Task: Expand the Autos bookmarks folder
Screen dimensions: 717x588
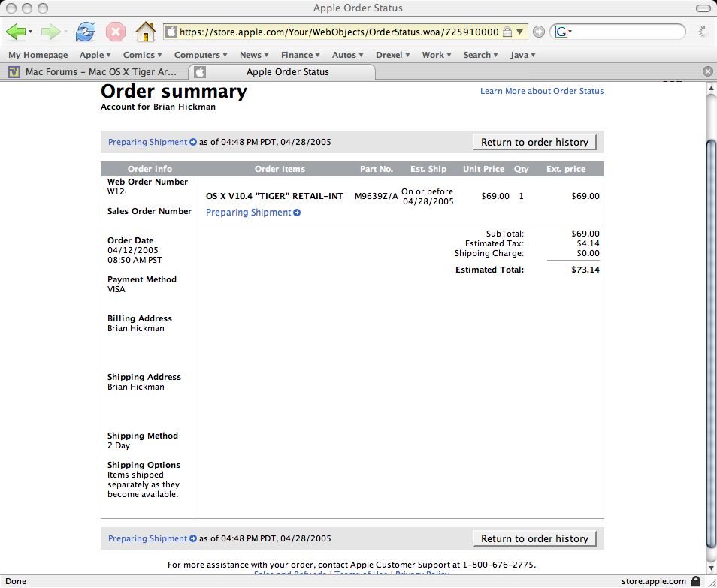Action: pyautogui.click(x=347, y=55)
